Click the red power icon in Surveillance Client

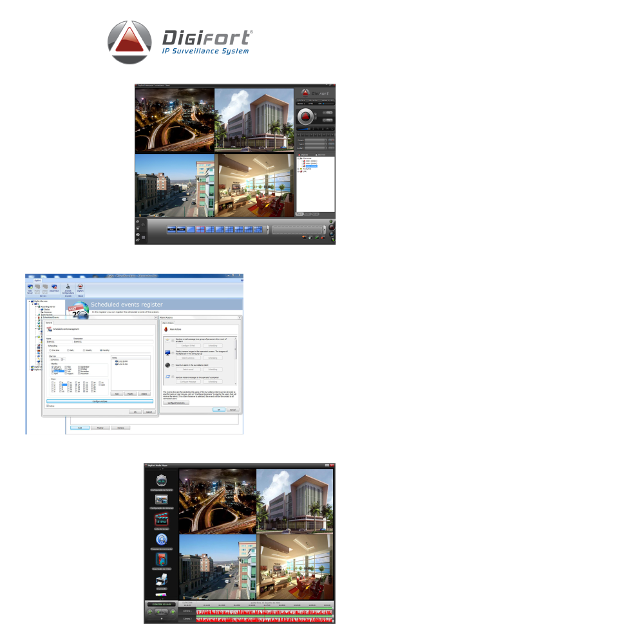tap(332, 227)
